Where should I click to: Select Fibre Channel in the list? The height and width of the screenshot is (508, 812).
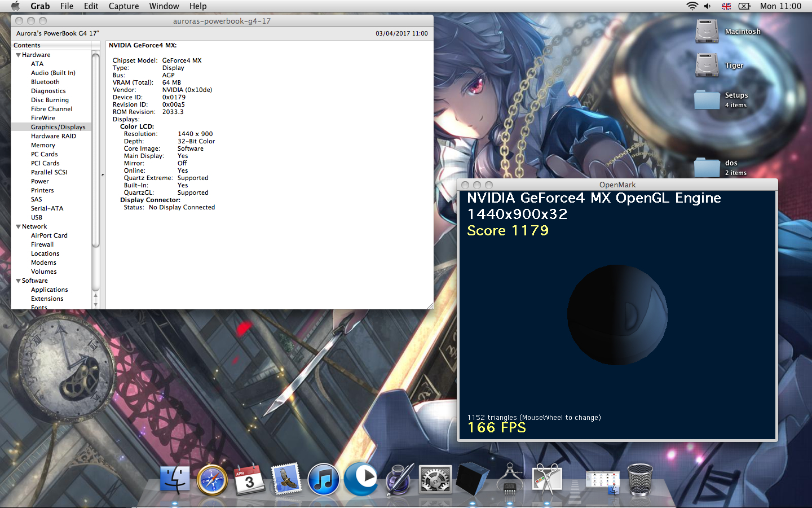pyautogui.click(x=51, y=109)
